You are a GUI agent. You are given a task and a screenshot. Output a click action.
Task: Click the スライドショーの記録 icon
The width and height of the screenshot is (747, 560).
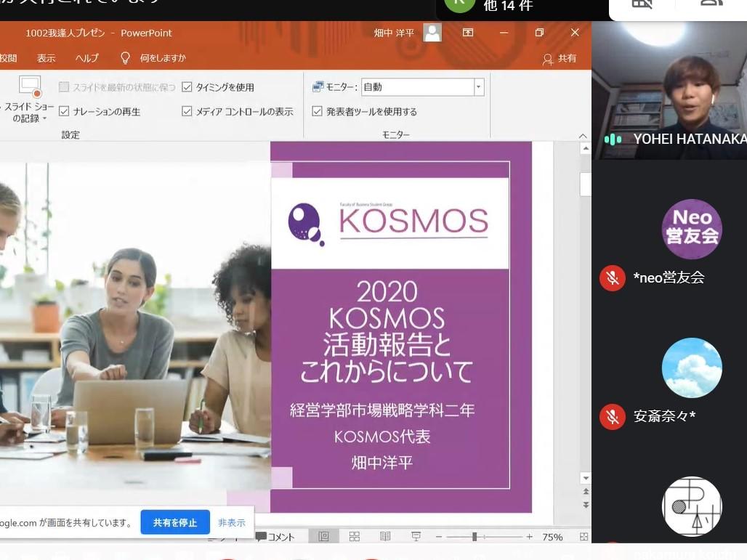(30, 87)
